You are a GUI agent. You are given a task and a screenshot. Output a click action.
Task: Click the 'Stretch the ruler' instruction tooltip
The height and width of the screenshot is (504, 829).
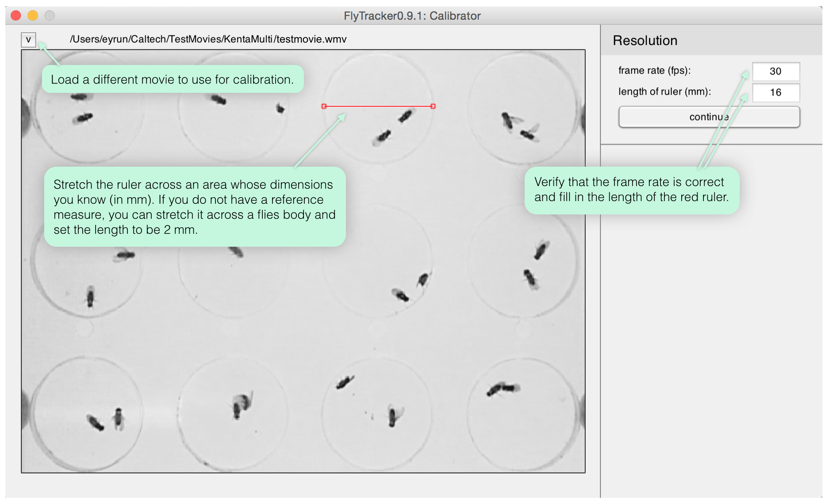pos(195,207)
